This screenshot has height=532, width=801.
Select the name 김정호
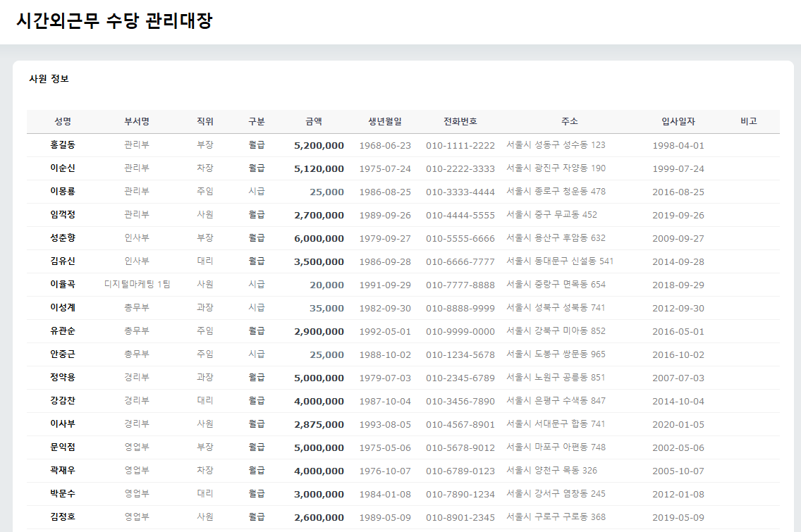pyautogui.click(x=63, y=516)
